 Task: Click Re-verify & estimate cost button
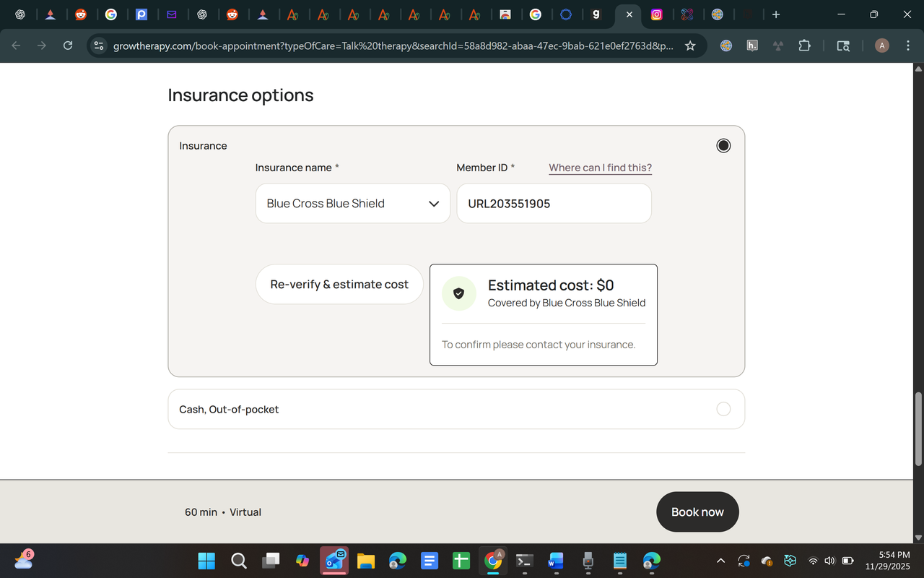(339, 285)
